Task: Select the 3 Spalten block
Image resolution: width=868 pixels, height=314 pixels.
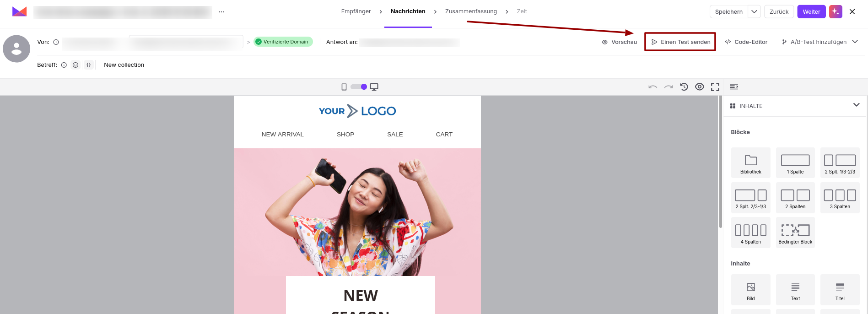Action: point(840,198)
